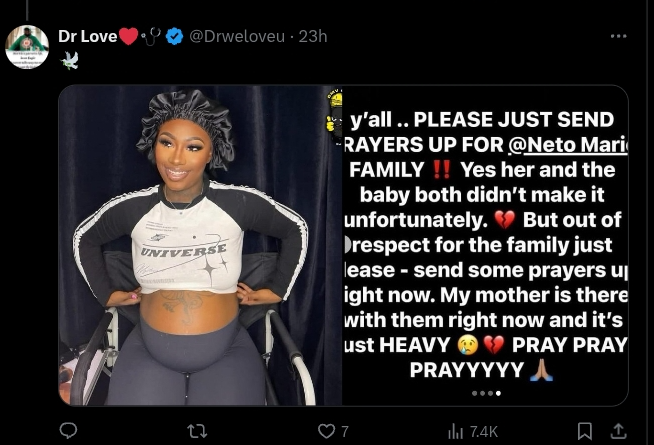
Task: Tap the @Neto Mari mention in the image
Action: [x=568, y=145]
